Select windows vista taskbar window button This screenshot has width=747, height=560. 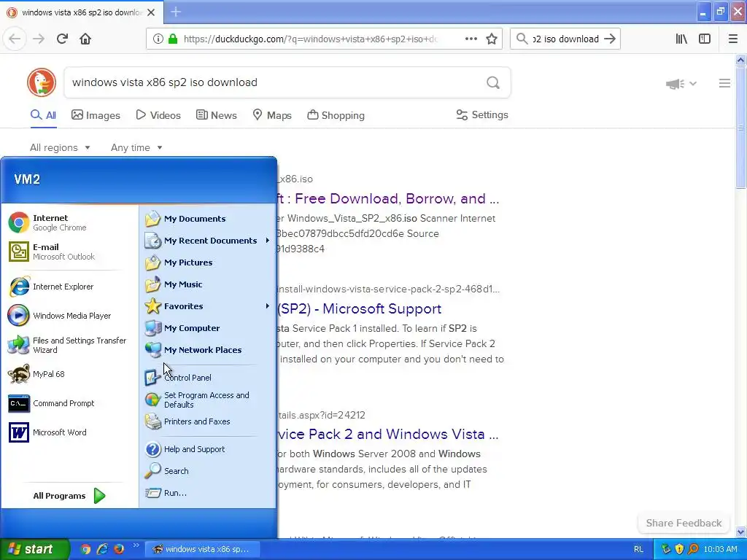pos(202,549)
